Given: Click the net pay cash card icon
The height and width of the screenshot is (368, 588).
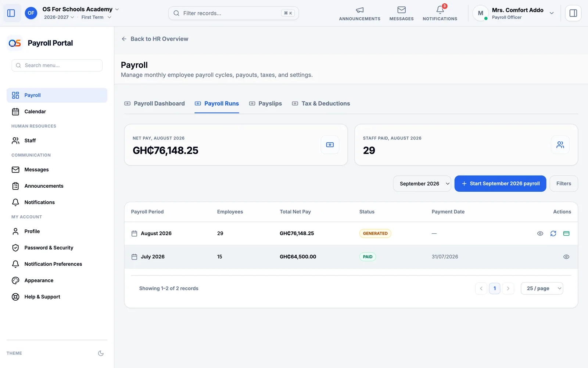Looking at the screenshot, I should pos(330,145).
